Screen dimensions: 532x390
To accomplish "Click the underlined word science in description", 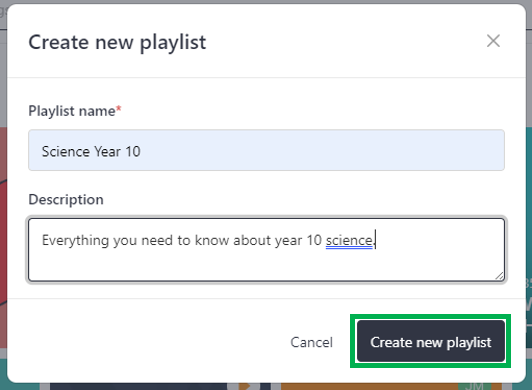I will click(x=349, y=240).
